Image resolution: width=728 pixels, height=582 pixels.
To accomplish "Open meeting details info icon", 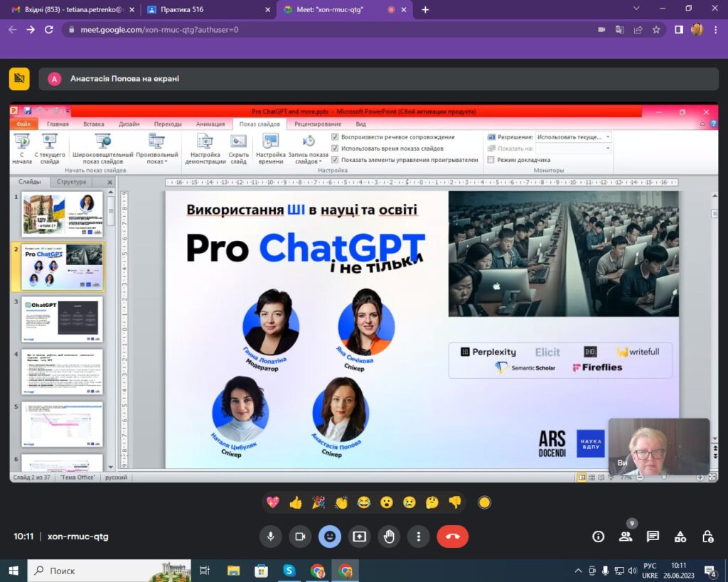I will [x=599, y=537].
